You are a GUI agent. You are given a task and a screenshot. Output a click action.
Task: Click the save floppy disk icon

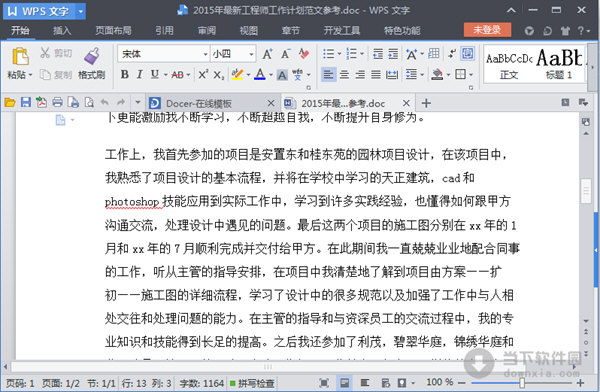[x=26, y=102]
